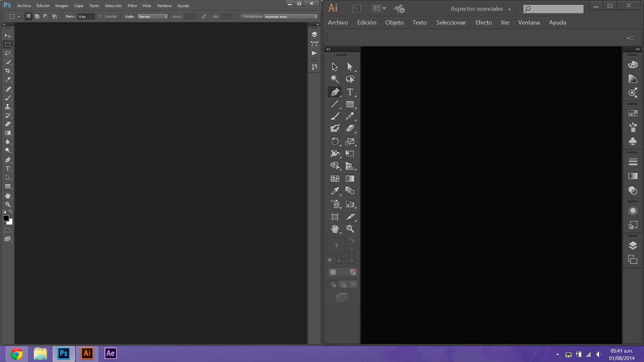Select the New selection mode button
Screen dimensions: 644x362
(x=29, y=16)
